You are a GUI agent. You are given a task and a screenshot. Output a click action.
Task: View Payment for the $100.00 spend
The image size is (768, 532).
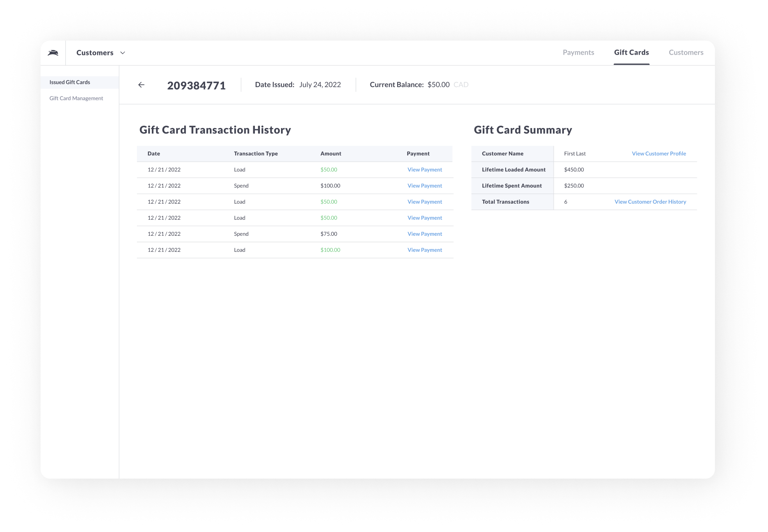pyautogui.click(x=425, y=186)
